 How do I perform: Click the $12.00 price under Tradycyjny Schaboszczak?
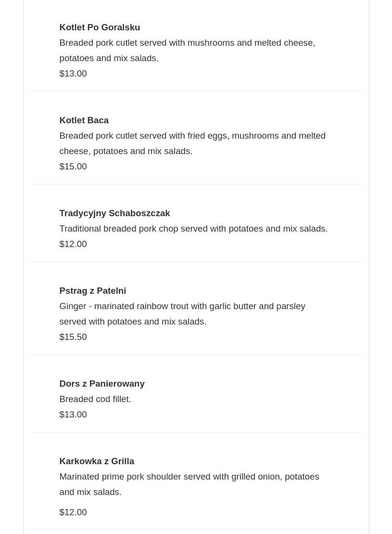[73, 244]
